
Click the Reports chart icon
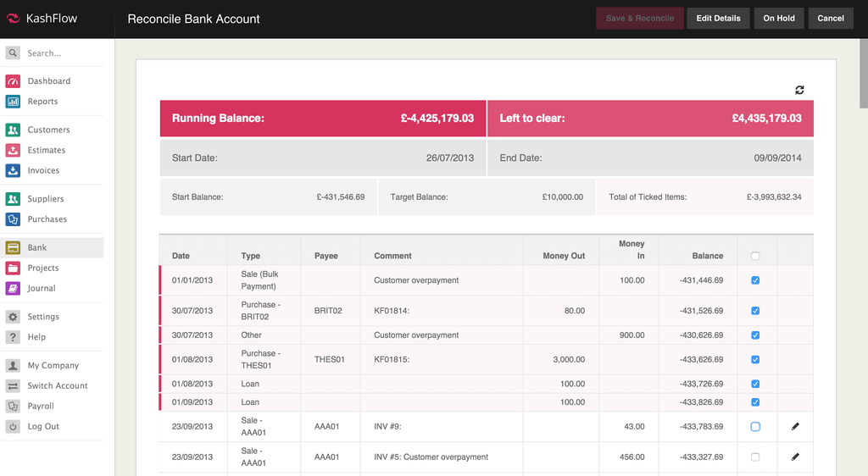pos(13,102)
